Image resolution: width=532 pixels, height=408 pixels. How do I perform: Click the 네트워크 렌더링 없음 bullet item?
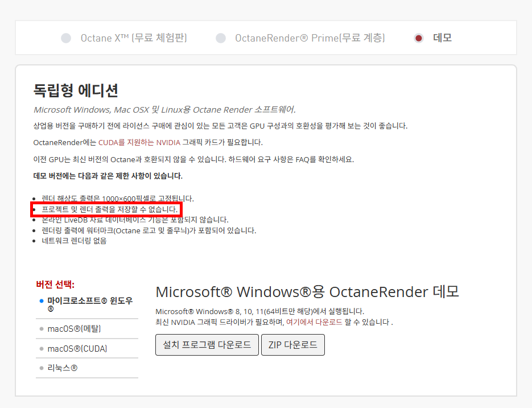[74, 241]
